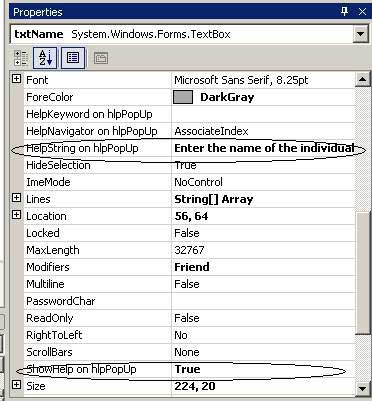Click the HelpString value text field

(x=263, y=148)
